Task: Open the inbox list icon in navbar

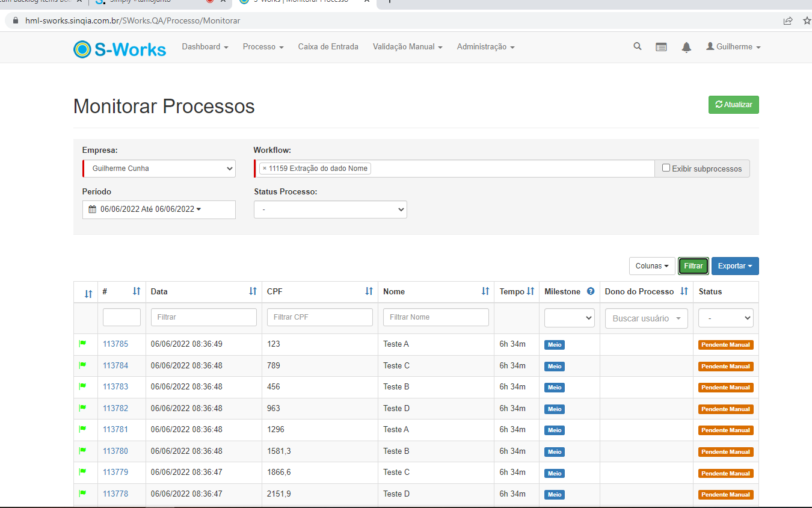Action: [661, 47]
